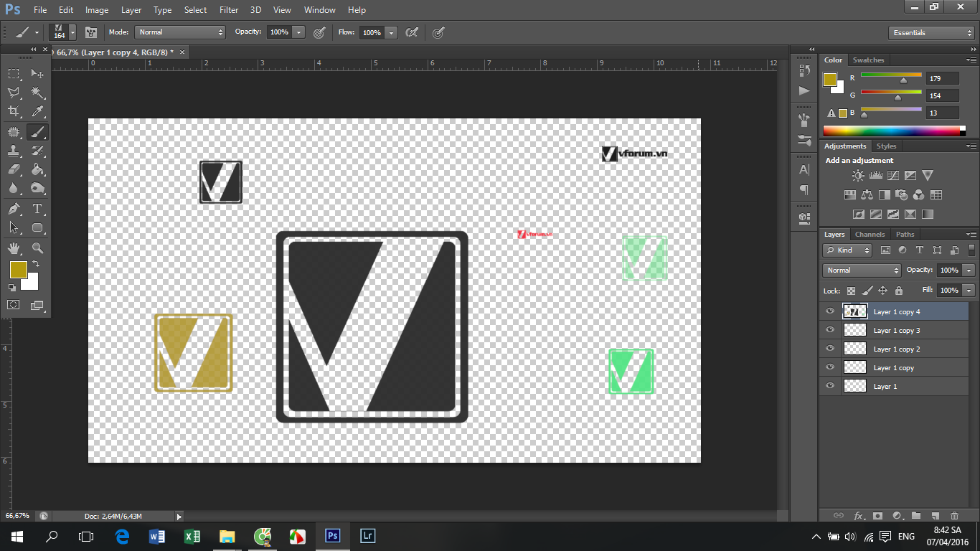
Task: Select the Polygonal Lasso tool
Action: [x=14, y=93]
